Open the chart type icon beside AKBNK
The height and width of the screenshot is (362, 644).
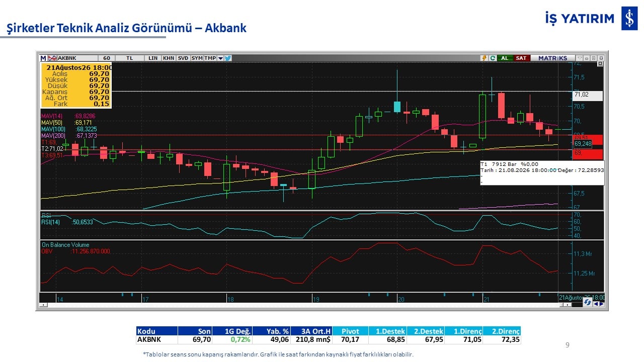52,58
